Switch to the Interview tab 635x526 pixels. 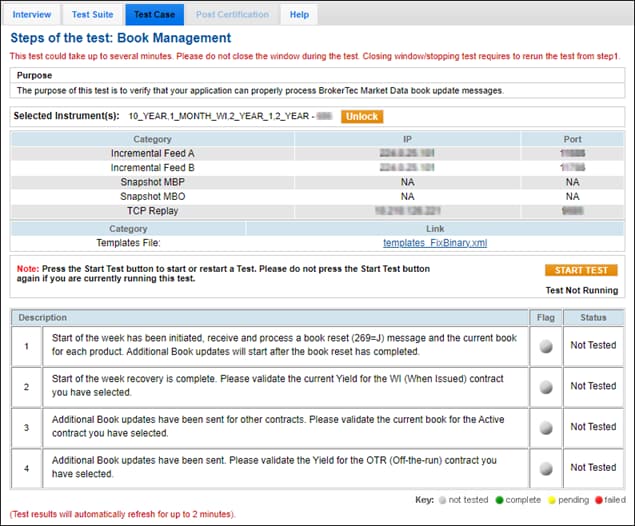32,15
